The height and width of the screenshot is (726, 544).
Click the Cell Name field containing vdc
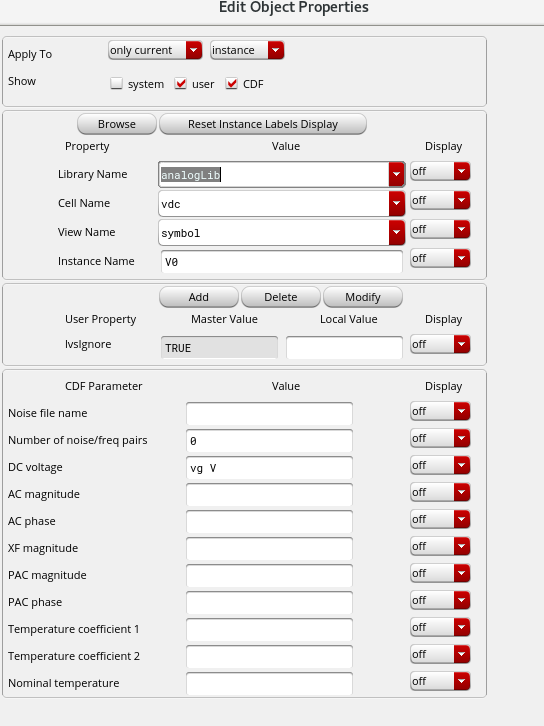point(274,204)
